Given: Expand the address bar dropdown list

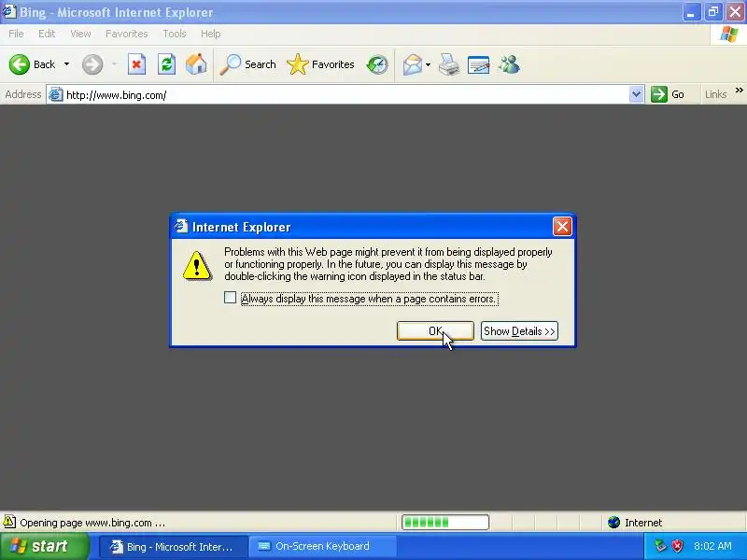Looking at the screenshot, I should [x=636, y=95].
